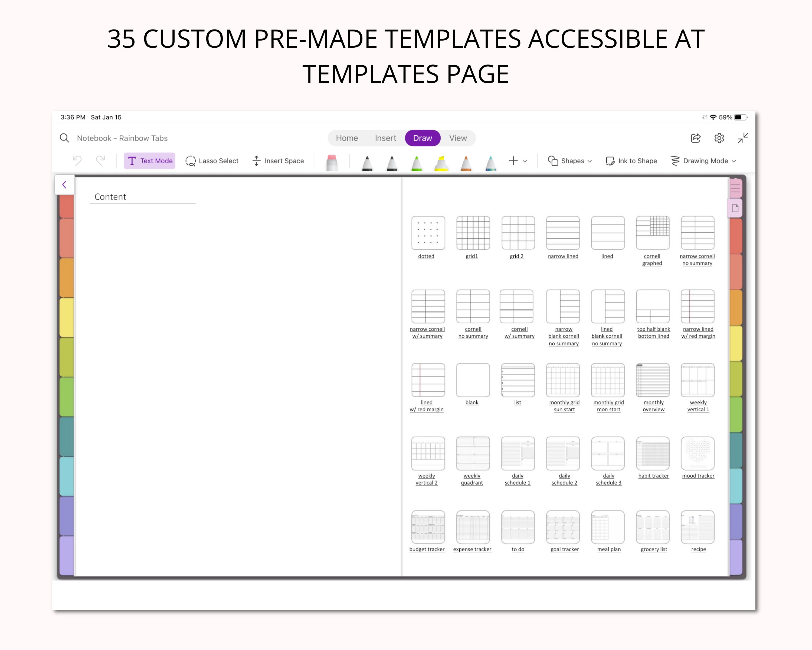The image size is (812, 650).
Task: Toggle Text Mode on or off
Action: 149,161
